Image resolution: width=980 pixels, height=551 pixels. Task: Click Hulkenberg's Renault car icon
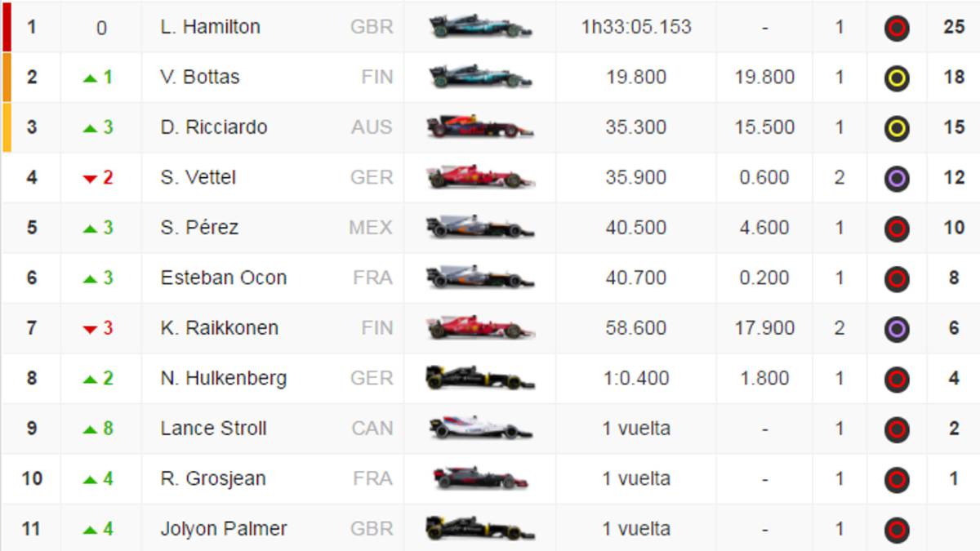coord(480,378)
